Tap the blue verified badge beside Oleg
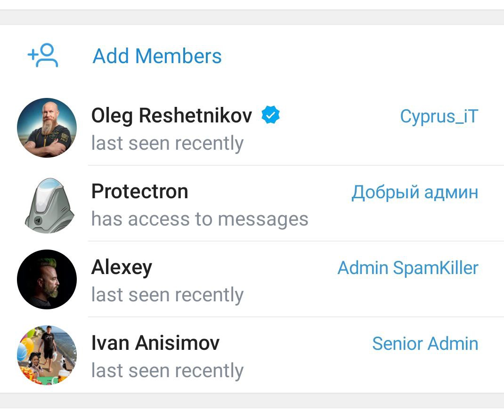The image size is (504, 420). click(x=271, y=115)
